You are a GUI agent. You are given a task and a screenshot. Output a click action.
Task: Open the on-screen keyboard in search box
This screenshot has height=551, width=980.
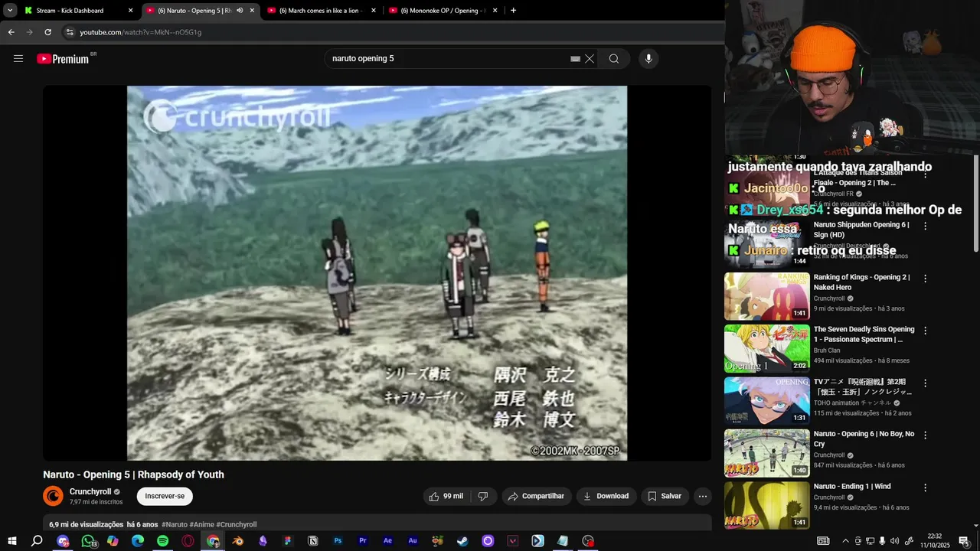point(575,58)
